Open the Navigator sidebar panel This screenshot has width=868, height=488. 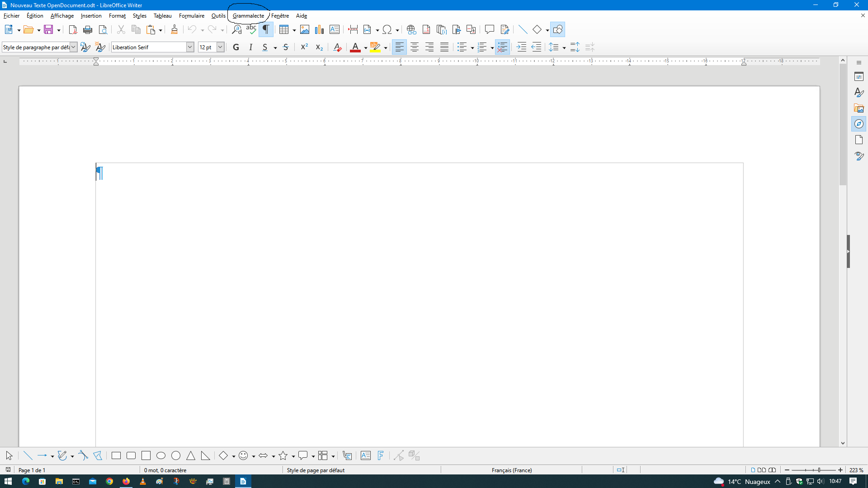pos(859,124)
